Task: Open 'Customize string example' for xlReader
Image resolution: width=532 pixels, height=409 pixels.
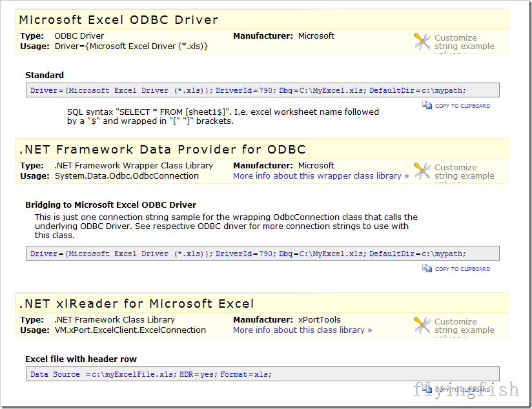Action: coord(464,326)
